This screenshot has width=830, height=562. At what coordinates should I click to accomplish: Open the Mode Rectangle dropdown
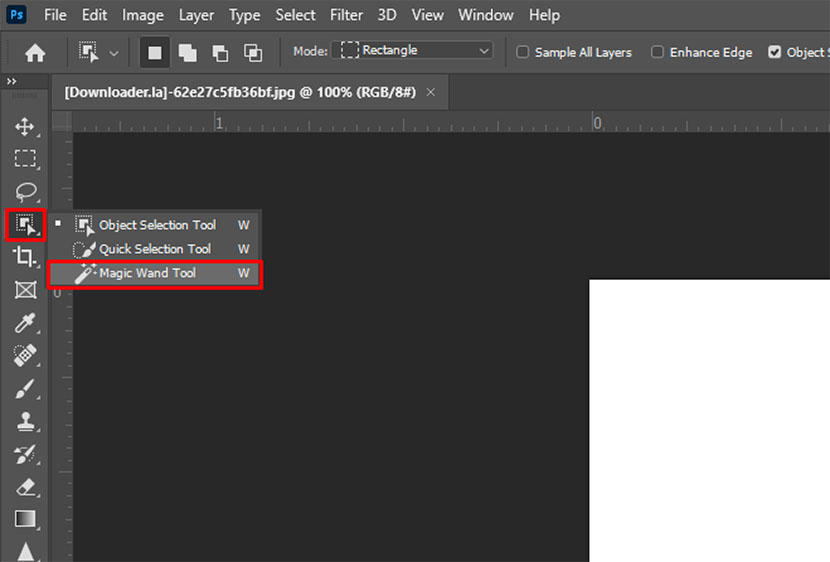coord(412,51)
